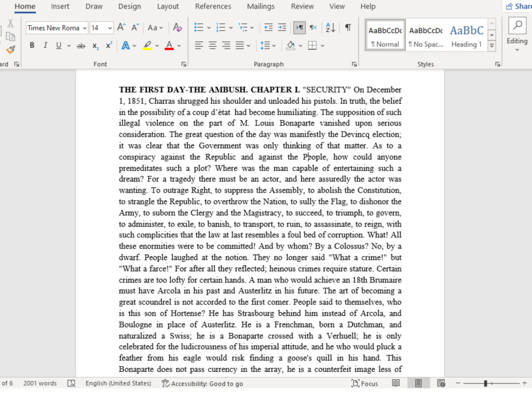
Task: Open the References tab
Action: (213, 6)
